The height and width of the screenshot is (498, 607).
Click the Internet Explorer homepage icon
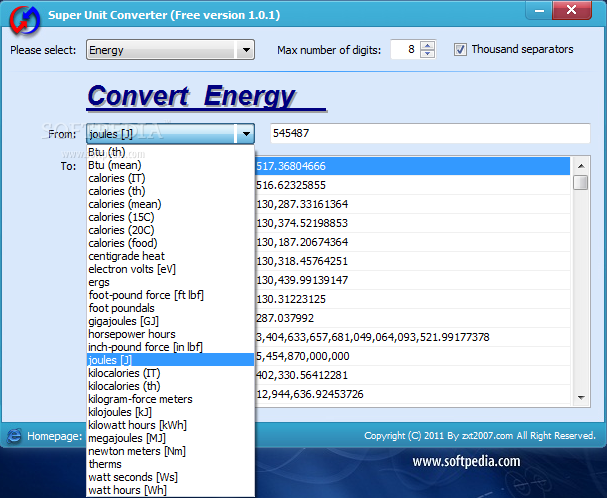[14, 436]
